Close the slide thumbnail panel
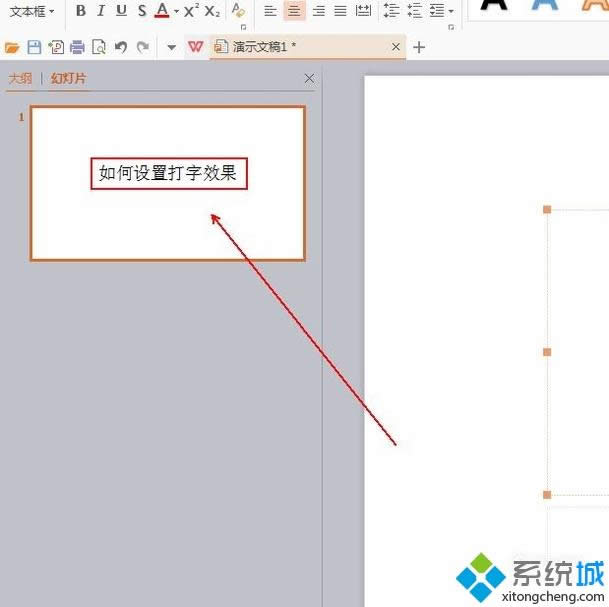Viewport: 609px width, 607px height. 309,78
